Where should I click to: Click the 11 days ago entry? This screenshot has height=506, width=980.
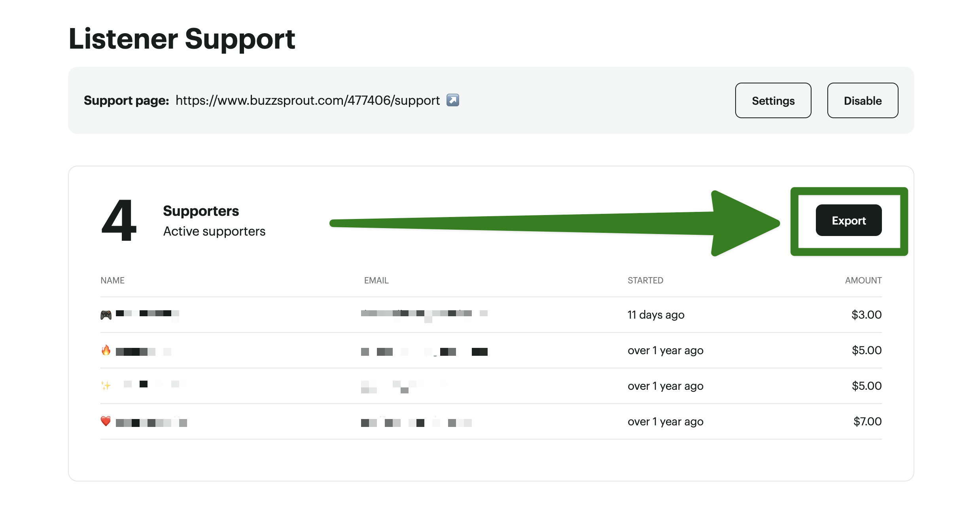point(656,315)
